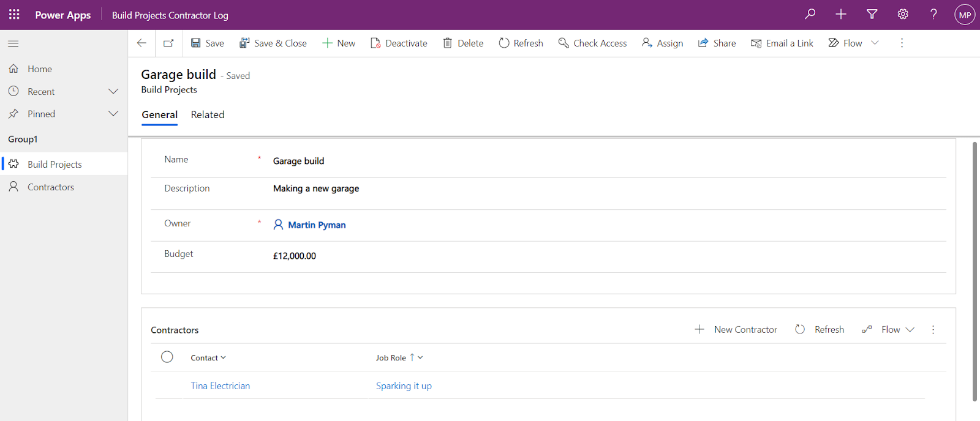Open Contractors subgrid more options ellipsis
Image resolution: width=980 pixels, height=421 pixels.
[x=933, y=329]
